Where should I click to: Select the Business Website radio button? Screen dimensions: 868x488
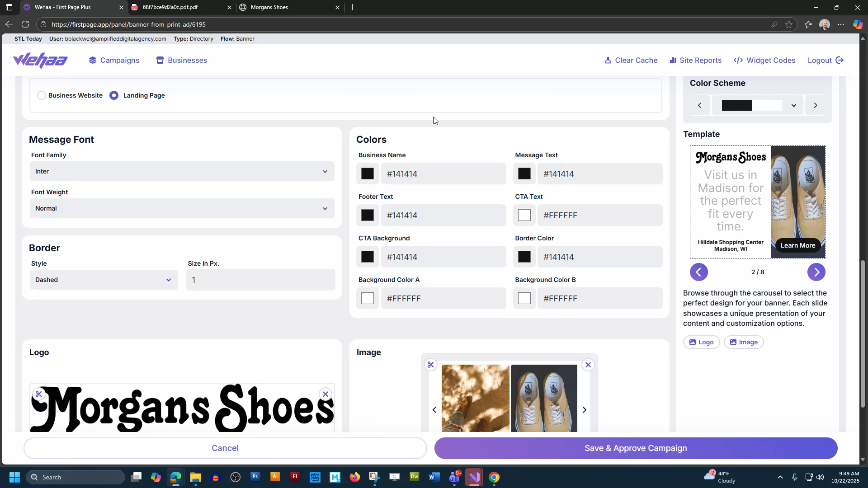point(42,95)
